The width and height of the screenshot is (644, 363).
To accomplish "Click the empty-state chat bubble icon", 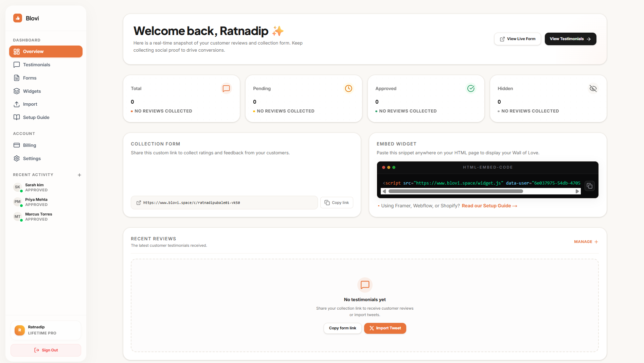I will 365,285.
